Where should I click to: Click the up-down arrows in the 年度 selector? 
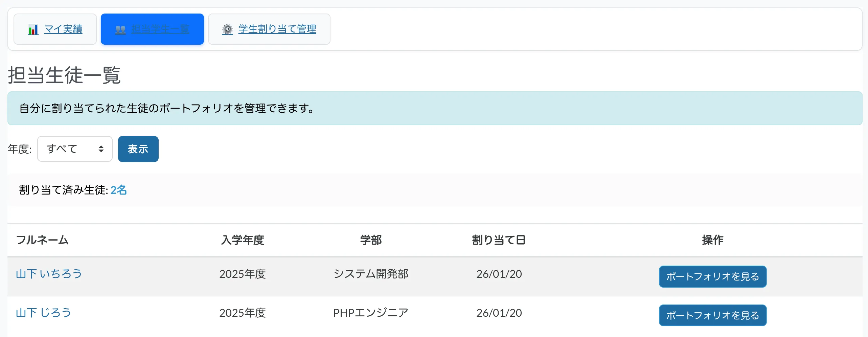pos(101,149)
